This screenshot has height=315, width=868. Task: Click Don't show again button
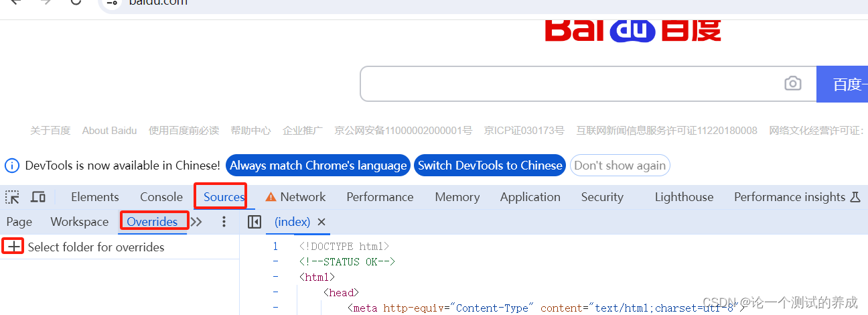click(x=620, y=166)
